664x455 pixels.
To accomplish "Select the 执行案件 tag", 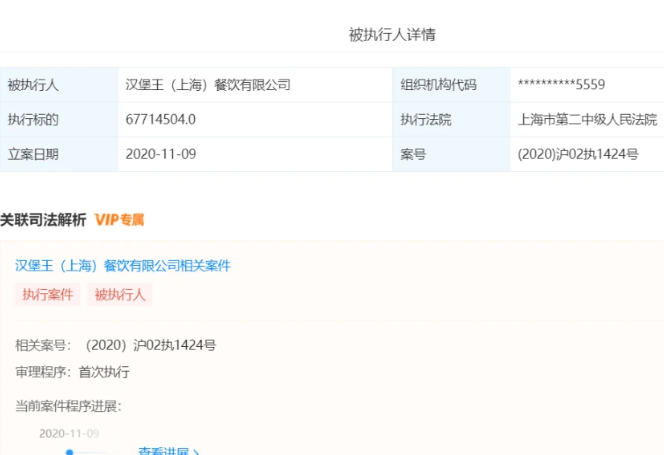I will [x=47, y=294].
